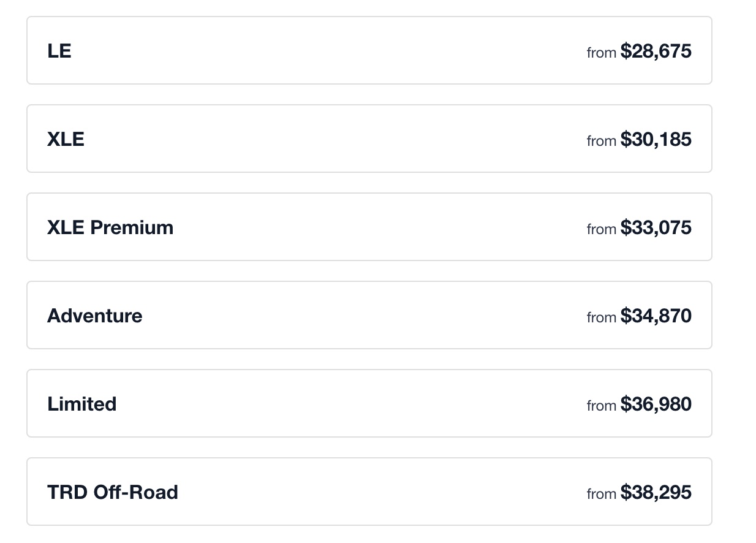
Task: Choose the TRD Off-Road trim card
Action: (368, 492)
